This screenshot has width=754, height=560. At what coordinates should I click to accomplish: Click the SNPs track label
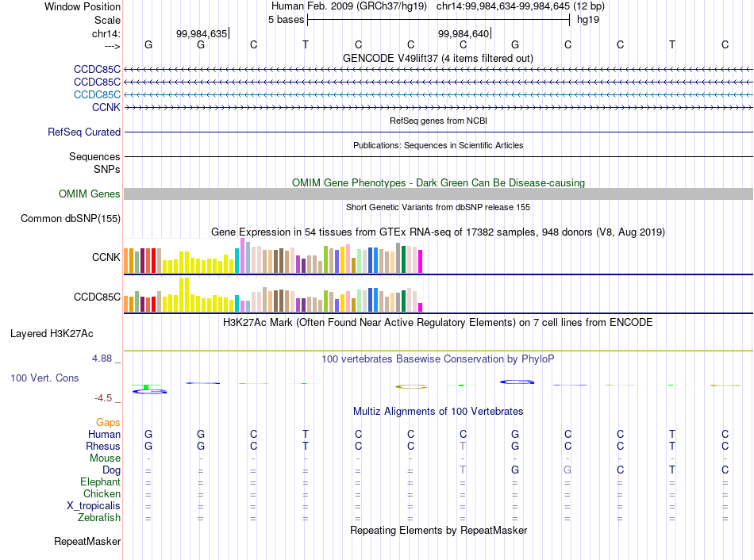pos(107,169)
